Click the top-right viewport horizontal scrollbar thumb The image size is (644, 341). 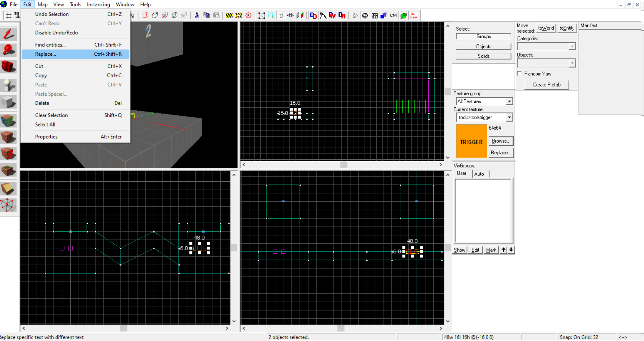[x=344, y=164]
